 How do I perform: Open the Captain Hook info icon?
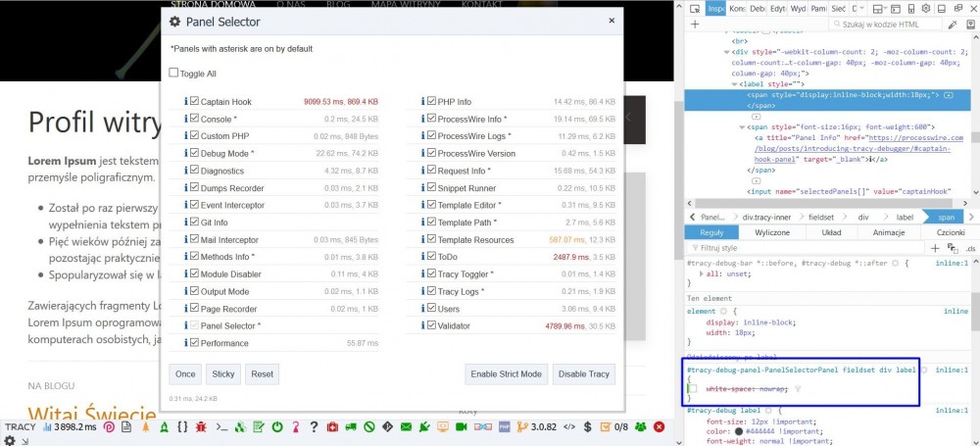click(185, 102)
